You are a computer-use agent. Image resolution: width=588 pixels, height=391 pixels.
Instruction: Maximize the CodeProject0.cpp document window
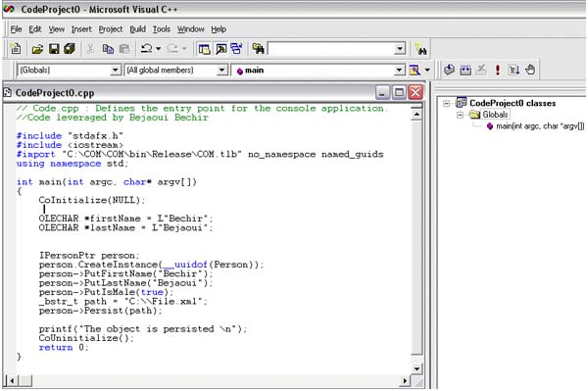399,92
